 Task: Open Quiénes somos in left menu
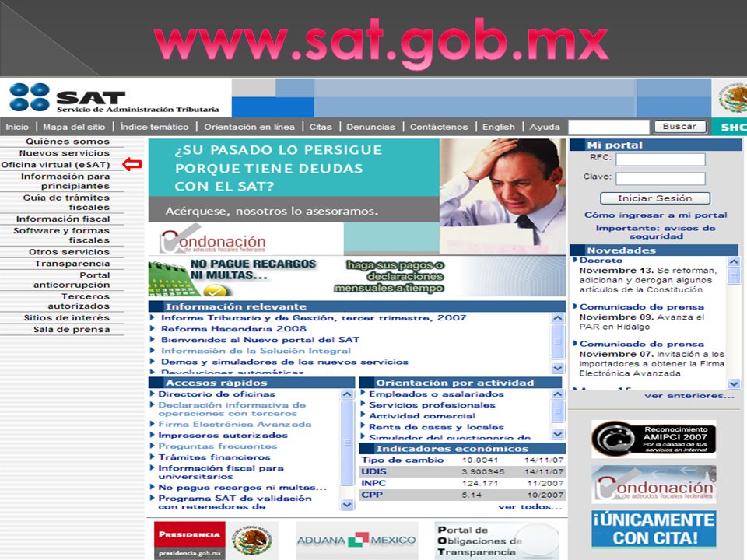point(68,142)
